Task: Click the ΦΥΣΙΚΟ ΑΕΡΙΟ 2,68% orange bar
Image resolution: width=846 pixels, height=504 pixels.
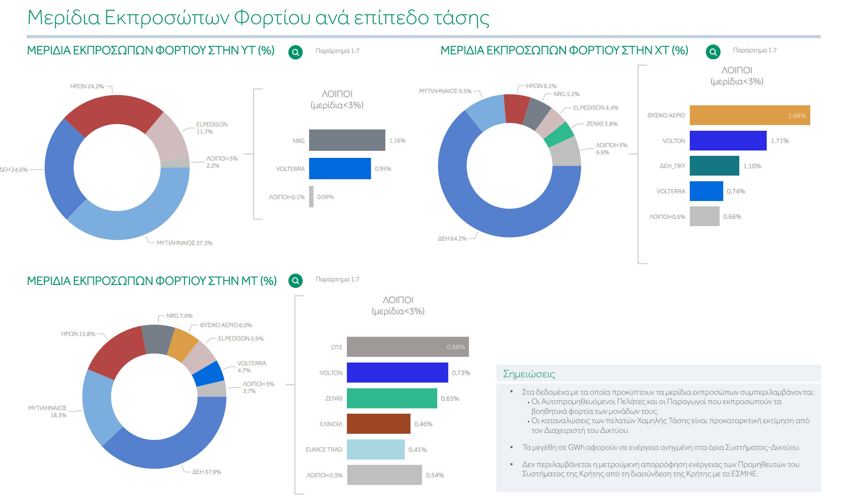Action: tap(750, 115)
